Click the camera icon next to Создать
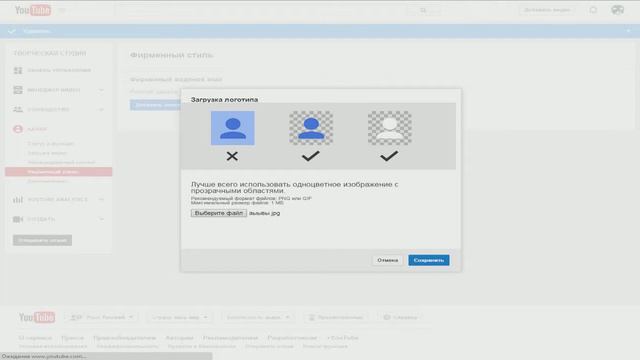Screen dimensions: 640x360 pos(18,219)
